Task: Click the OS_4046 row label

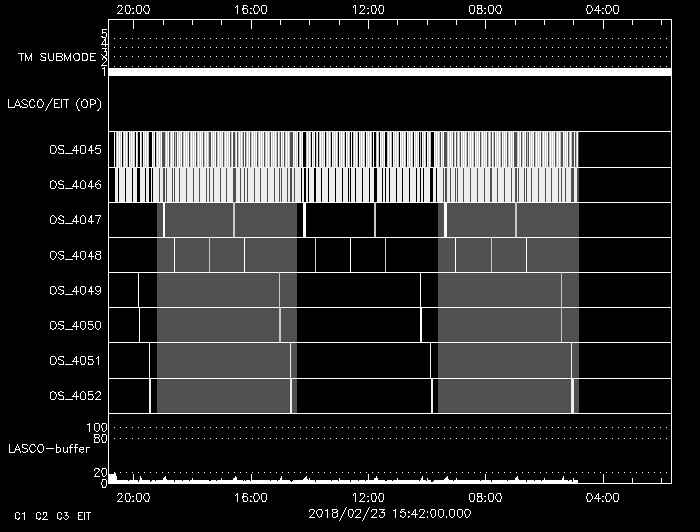Action: [75, 185]
